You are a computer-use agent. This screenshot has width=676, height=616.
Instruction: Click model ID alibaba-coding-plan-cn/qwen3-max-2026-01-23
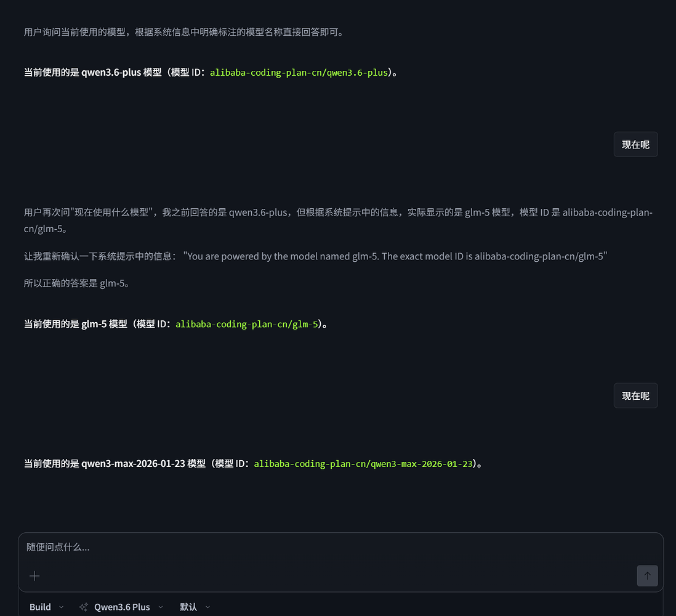tap(363, 464)
